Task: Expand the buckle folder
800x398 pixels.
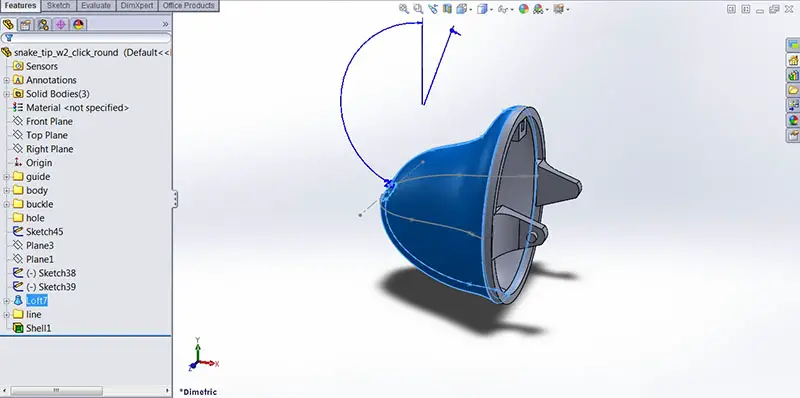Action: 7,204
